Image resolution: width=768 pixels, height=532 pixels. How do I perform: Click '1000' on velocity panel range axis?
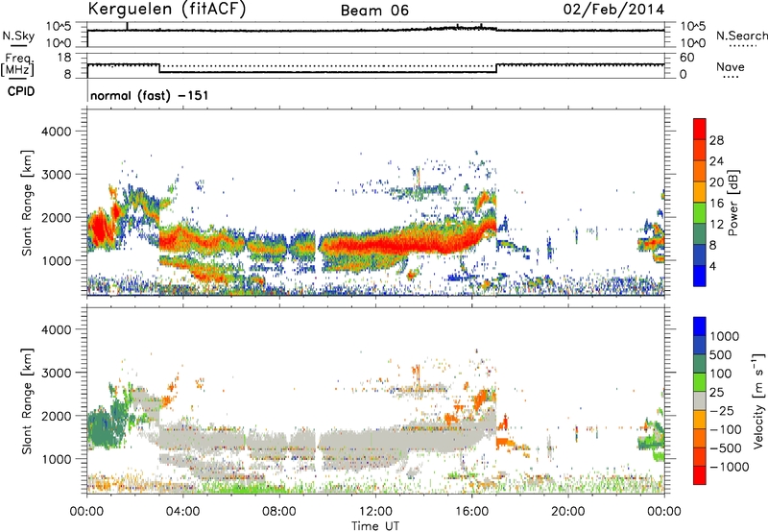(57, 459)
